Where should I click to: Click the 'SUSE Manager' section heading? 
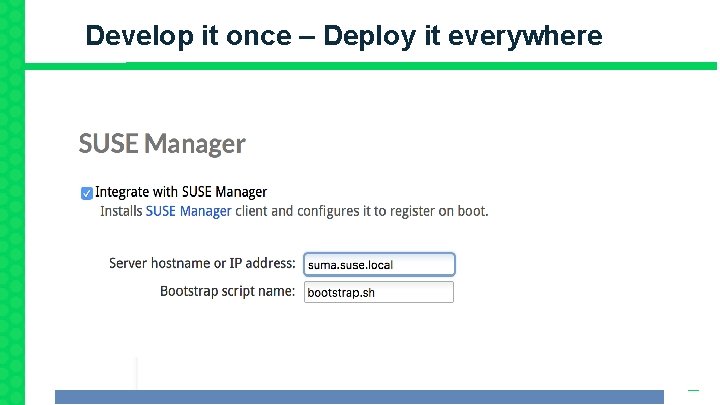162,144
